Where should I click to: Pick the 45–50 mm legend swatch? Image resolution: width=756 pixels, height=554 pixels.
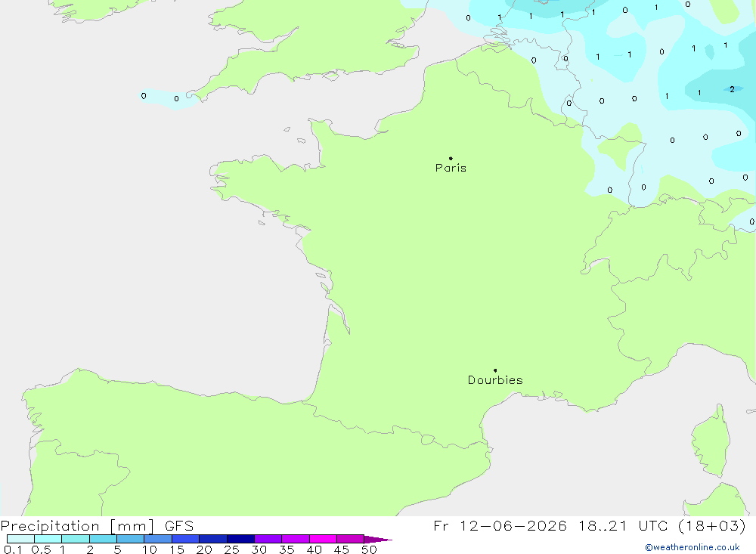[x=351, y=539]
